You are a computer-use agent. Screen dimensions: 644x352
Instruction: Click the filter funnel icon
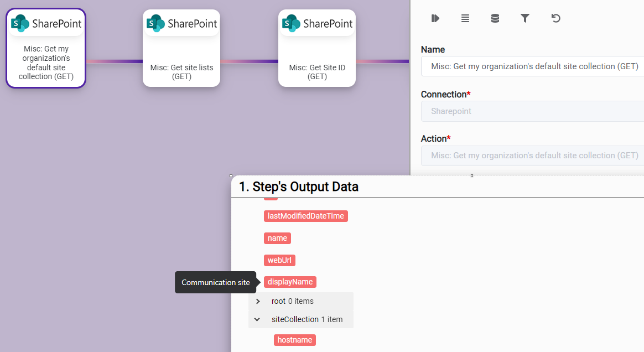pyautogui.click(x=525, y=18)
